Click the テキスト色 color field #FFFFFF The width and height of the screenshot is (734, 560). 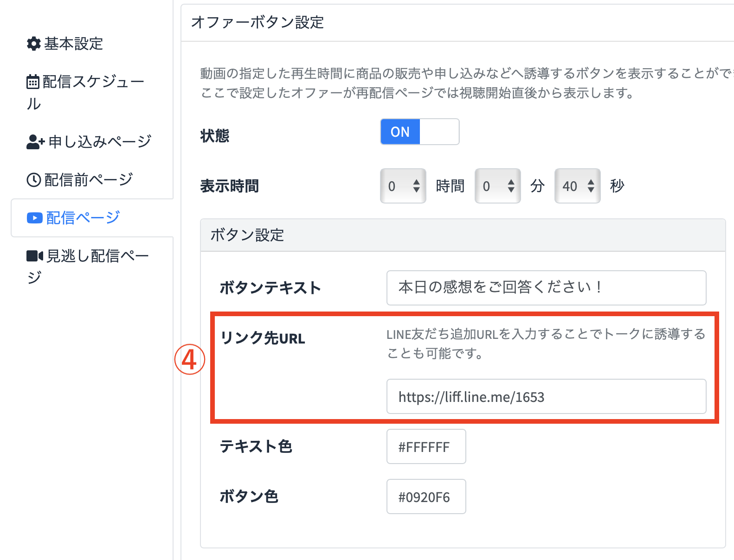[426, 446]
